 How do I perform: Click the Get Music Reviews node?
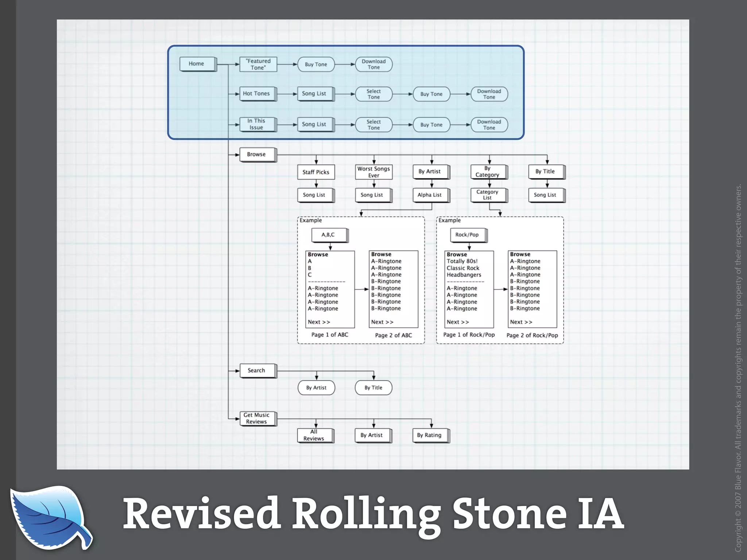pos(257,419)
